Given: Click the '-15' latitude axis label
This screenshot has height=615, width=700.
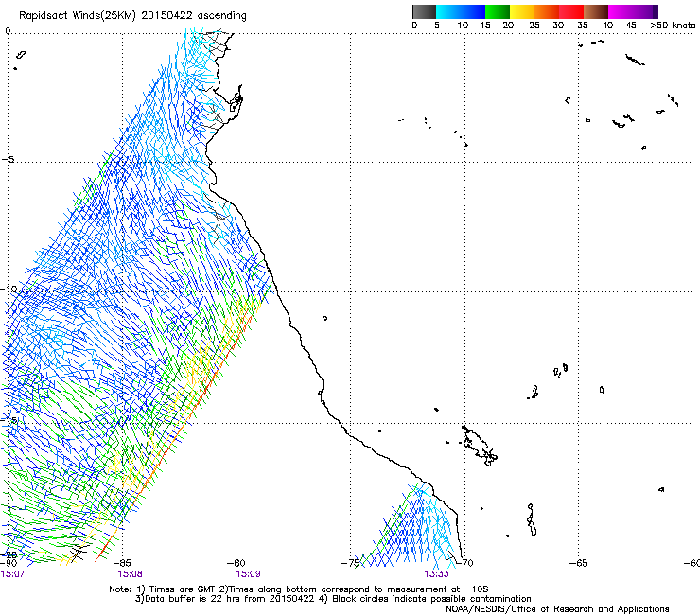Looking at the screenshot, I should tap(9, 420).
